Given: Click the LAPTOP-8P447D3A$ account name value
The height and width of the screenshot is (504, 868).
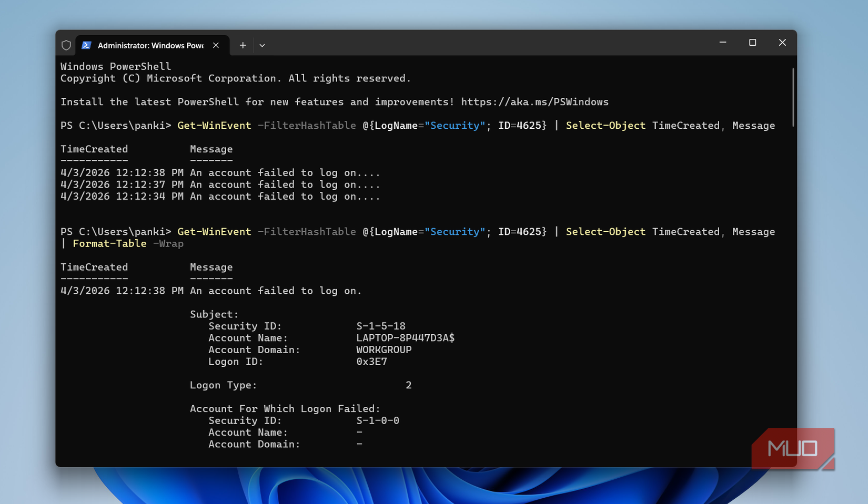Looking at the screenshot, I should (x=406, y=338).
